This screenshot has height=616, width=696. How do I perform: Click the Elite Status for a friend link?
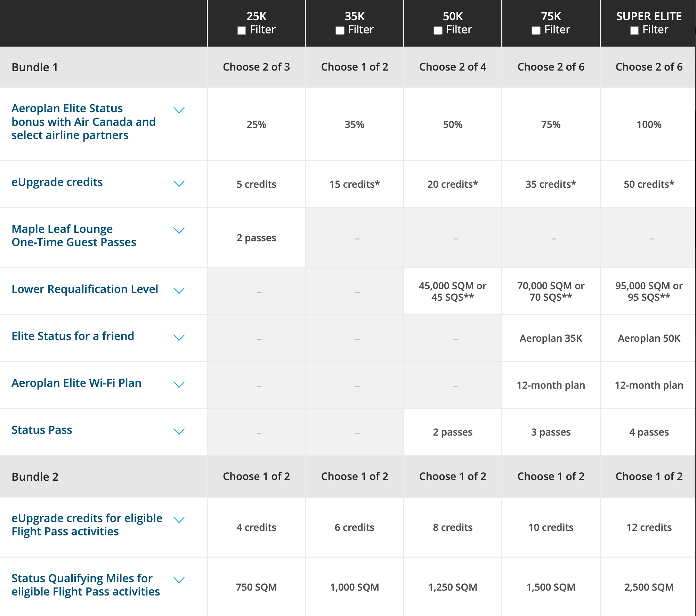click(x=73, y=336)
